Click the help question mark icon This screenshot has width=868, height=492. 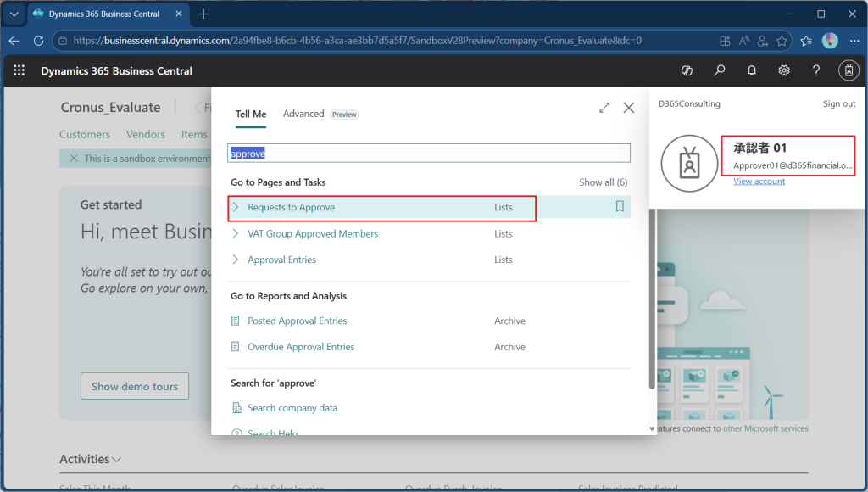pos(816,71)
